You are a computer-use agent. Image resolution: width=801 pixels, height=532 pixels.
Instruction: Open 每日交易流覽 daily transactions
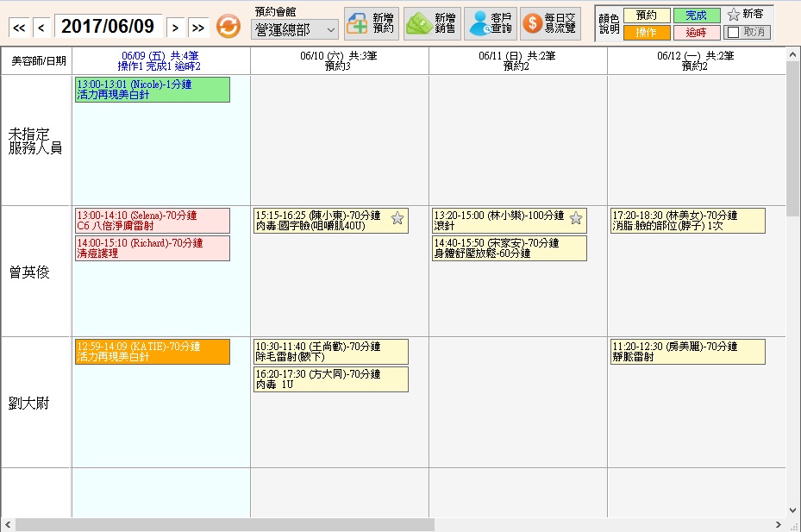pos(550,24)
